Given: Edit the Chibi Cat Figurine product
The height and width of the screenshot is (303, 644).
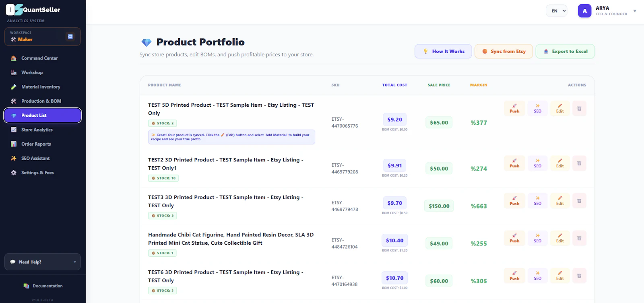Looking at the screenshot, I should pyautogui.click(x=560, y=238).
